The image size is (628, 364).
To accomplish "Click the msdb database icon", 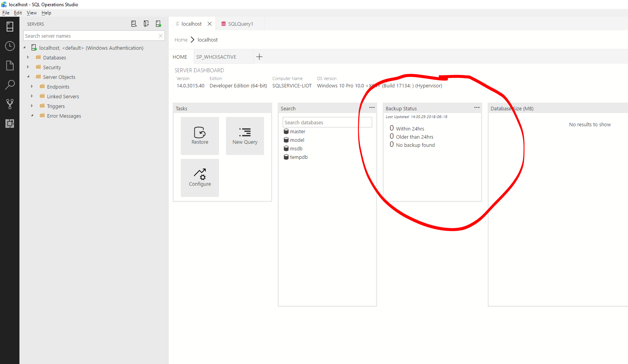I will [286, 148].
